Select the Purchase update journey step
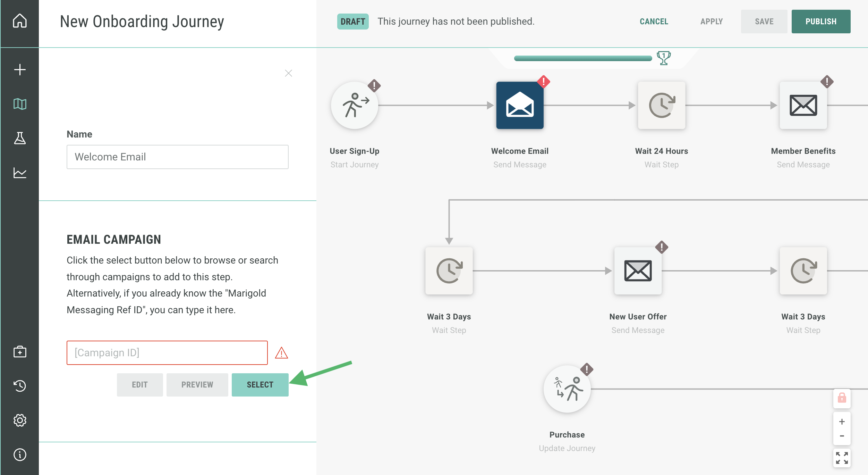 (x=567, y=389)
